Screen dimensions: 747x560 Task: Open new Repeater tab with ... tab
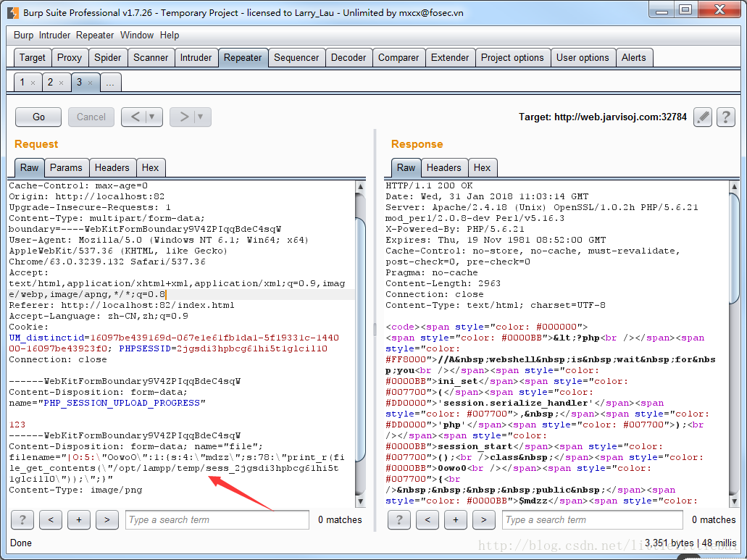(x=111, y=83)
